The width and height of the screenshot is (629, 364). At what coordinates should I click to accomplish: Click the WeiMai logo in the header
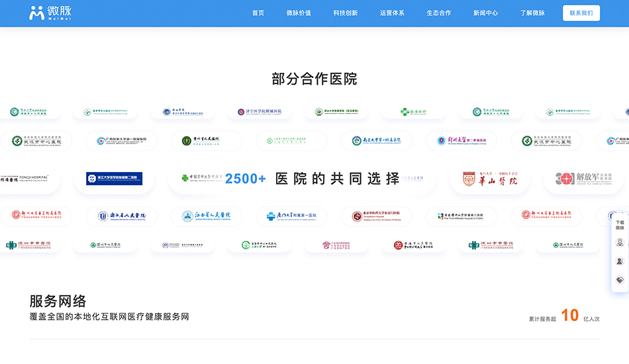(x=50, y=13)
